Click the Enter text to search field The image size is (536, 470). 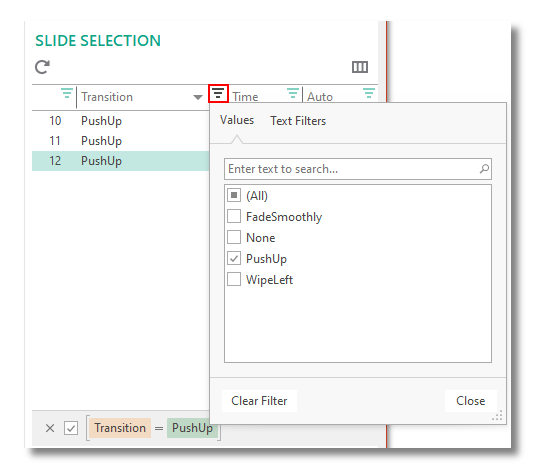click(358, 169)
